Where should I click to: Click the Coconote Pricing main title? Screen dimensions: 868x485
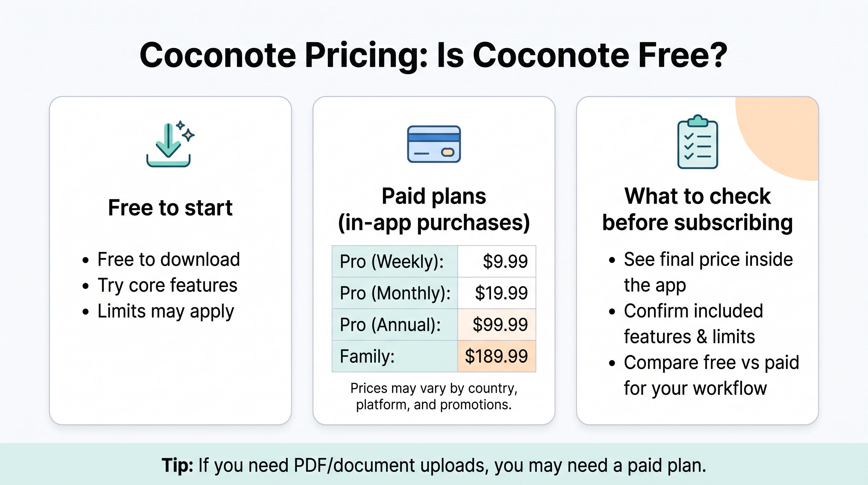(434, 55)
